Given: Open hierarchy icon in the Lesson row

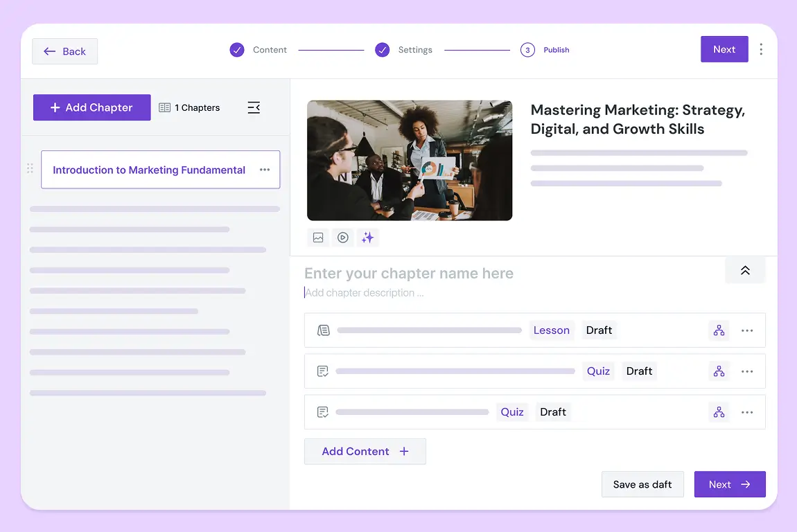Looking at the screenshot, I should click(x=719, y=330).
